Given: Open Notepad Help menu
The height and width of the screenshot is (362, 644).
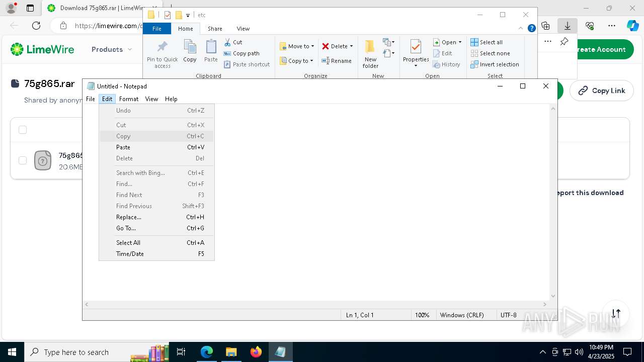Looking at the screenshot, I should click(x=171, y=99).
